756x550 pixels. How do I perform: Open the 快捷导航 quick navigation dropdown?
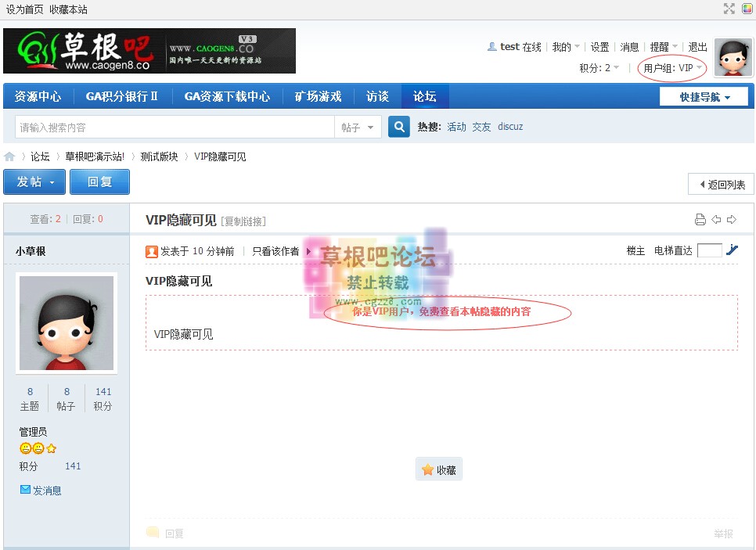[x=704, y=97]
